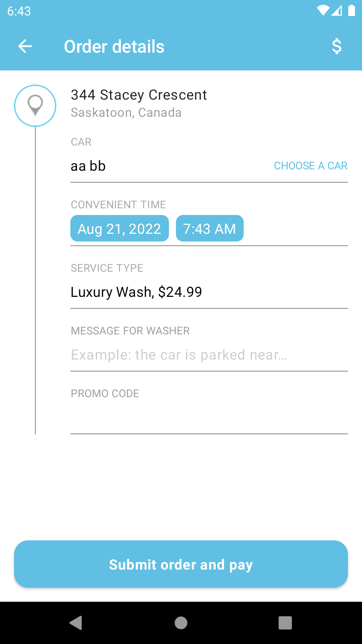The height and width of the screenshot is (644, 362).
Task: Open the dollar sign pricing icon
Action: 337,46
